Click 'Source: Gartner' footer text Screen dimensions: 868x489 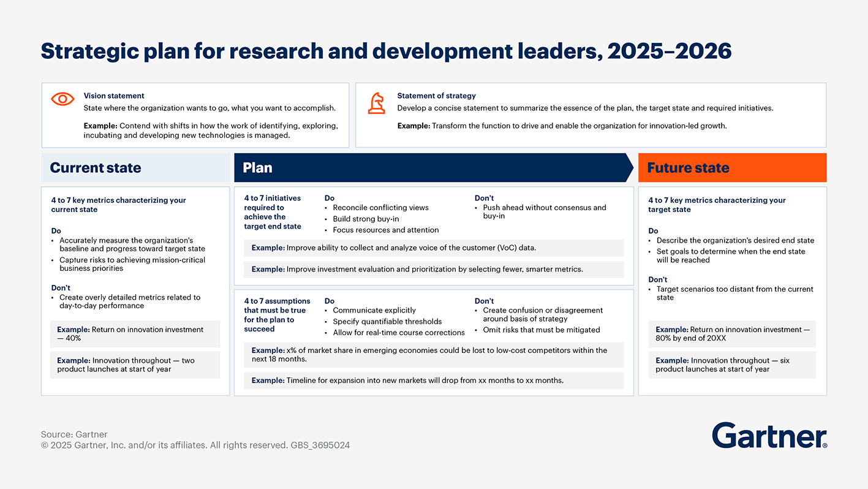click(x=74, y=434)
